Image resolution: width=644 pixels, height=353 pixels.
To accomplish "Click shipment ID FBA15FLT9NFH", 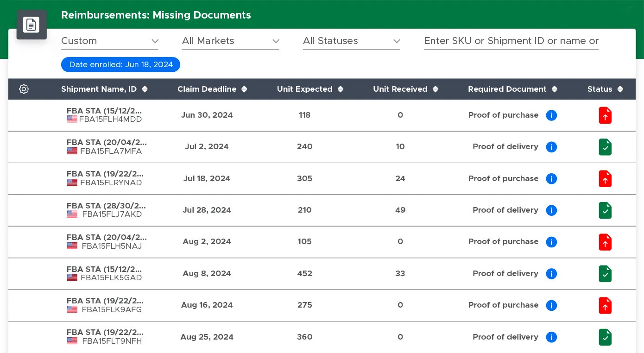I will point(112,341).
